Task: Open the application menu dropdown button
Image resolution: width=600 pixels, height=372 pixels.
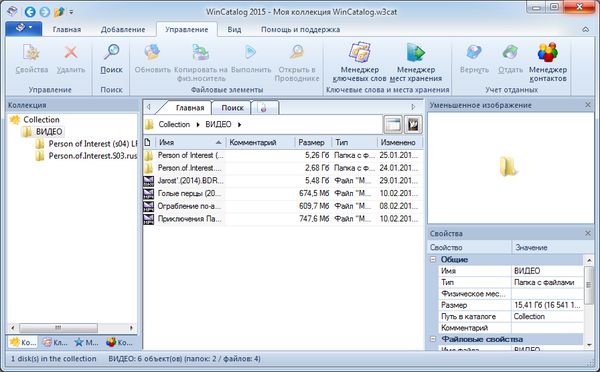Action: [24, 28]
